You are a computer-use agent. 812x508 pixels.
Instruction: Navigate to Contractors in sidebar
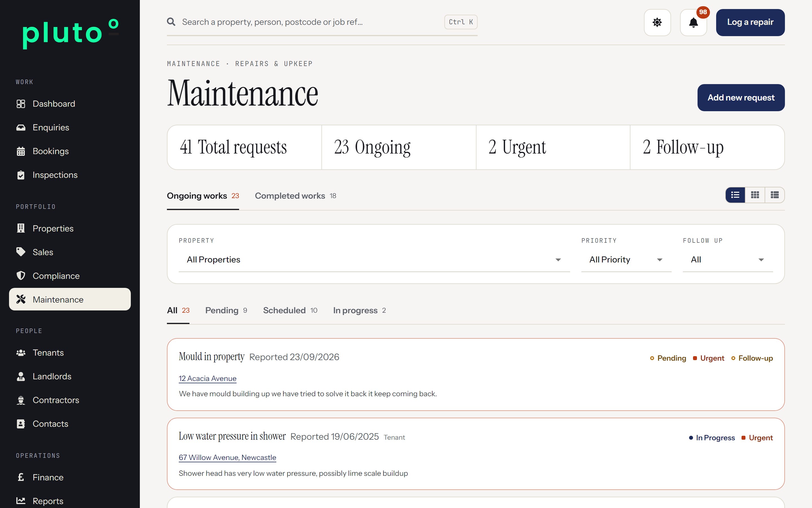tap(70, 400)
